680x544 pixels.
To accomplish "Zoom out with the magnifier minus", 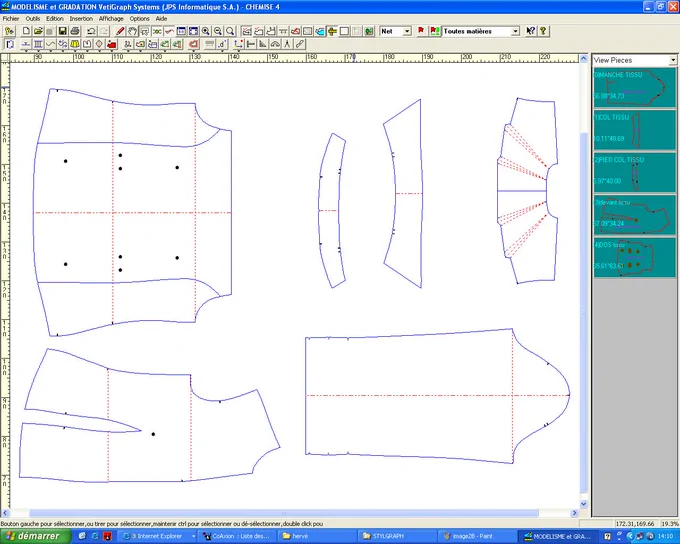I will 218,31.
